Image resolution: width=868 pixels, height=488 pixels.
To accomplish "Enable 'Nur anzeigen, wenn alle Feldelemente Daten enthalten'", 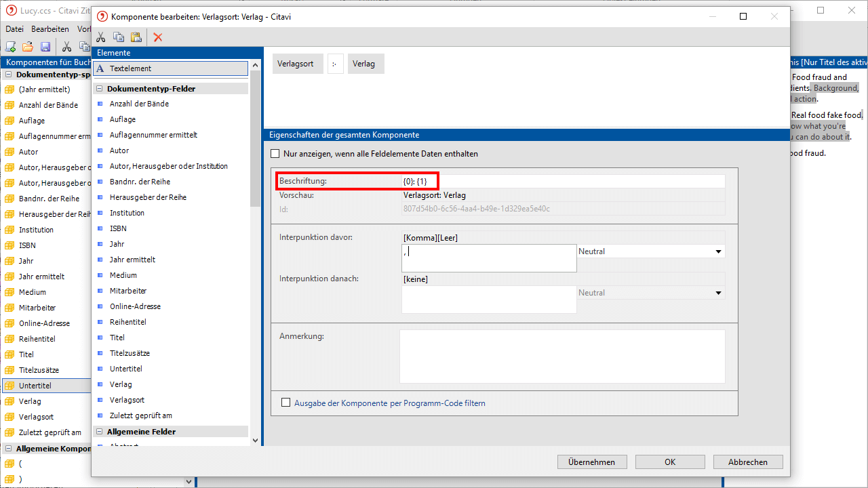I will [x=275, y=154].
